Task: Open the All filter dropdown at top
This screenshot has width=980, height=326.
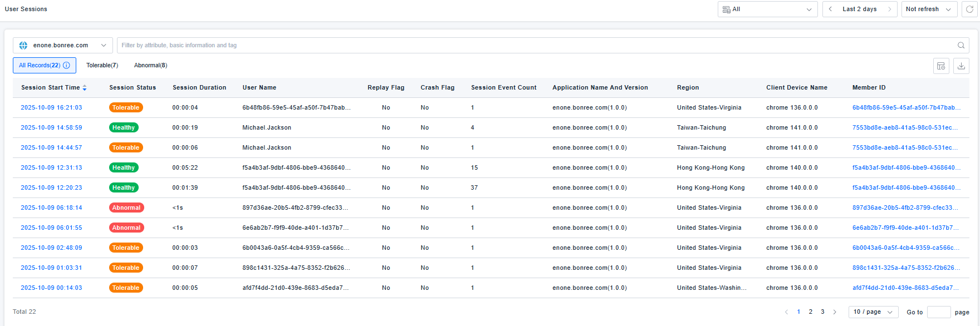Action: pyautogui.click(x=767, y=9)
